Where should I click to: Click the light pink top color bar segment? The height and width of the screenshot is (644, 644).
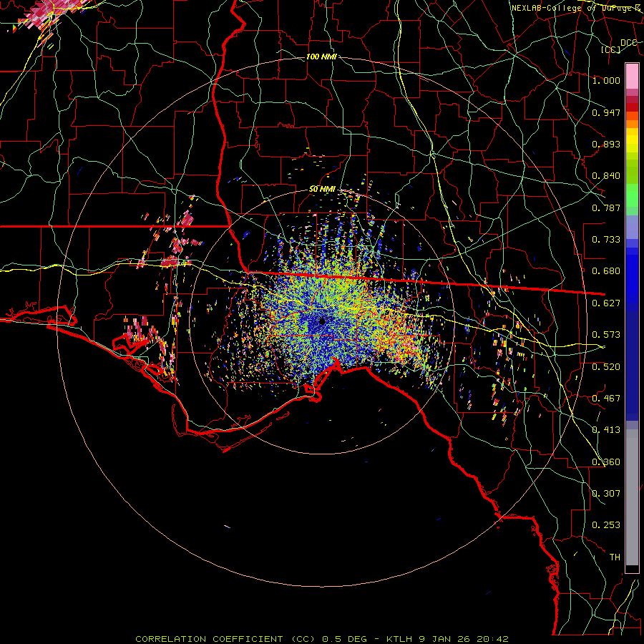tap(632, 76)
